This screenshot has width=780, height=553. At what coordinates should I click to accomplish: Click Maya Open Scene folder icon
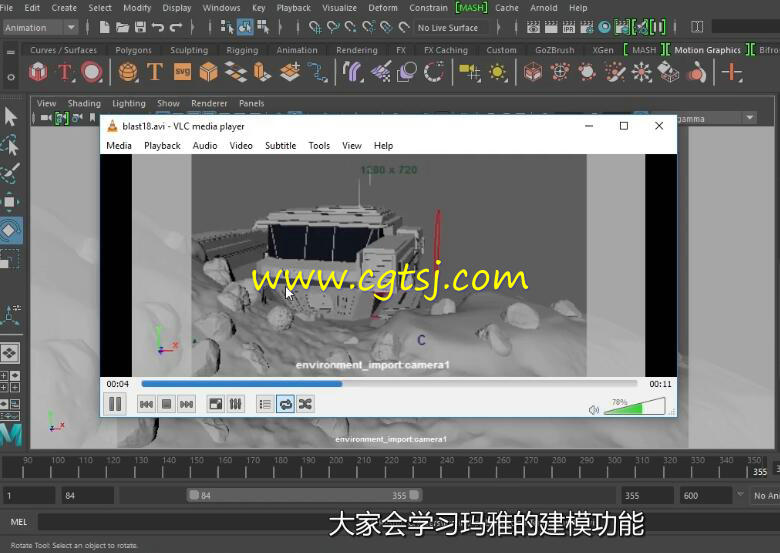(x=122, y=27)
